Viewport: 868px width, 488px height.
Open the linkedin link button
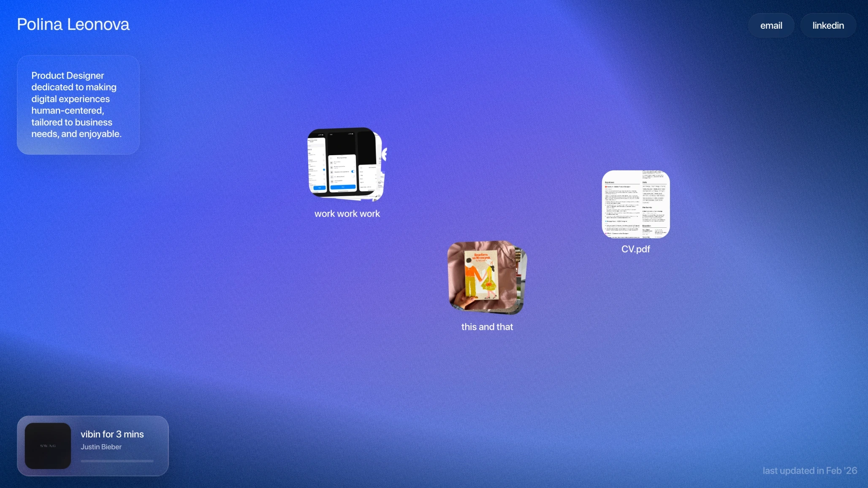click(828, 26)
